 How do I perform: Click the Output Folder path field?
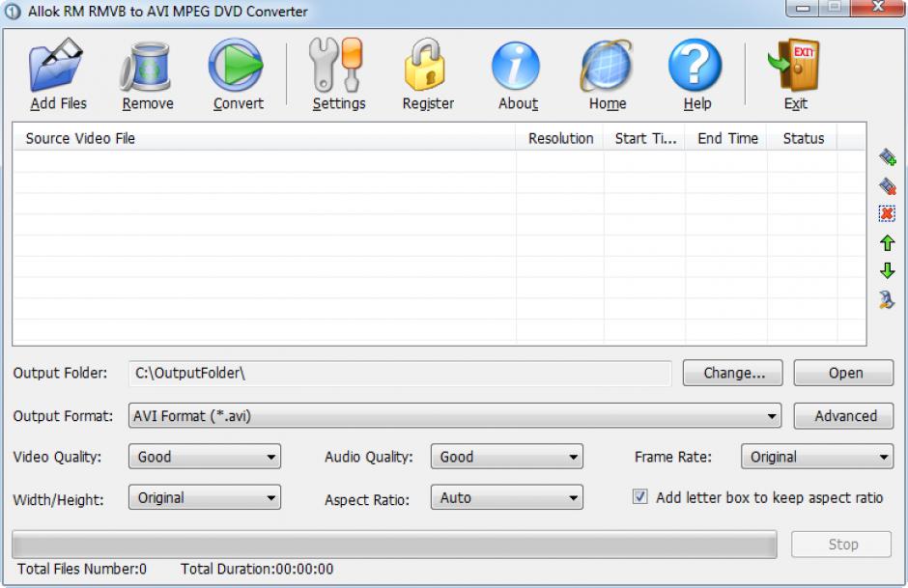(400, 374)
